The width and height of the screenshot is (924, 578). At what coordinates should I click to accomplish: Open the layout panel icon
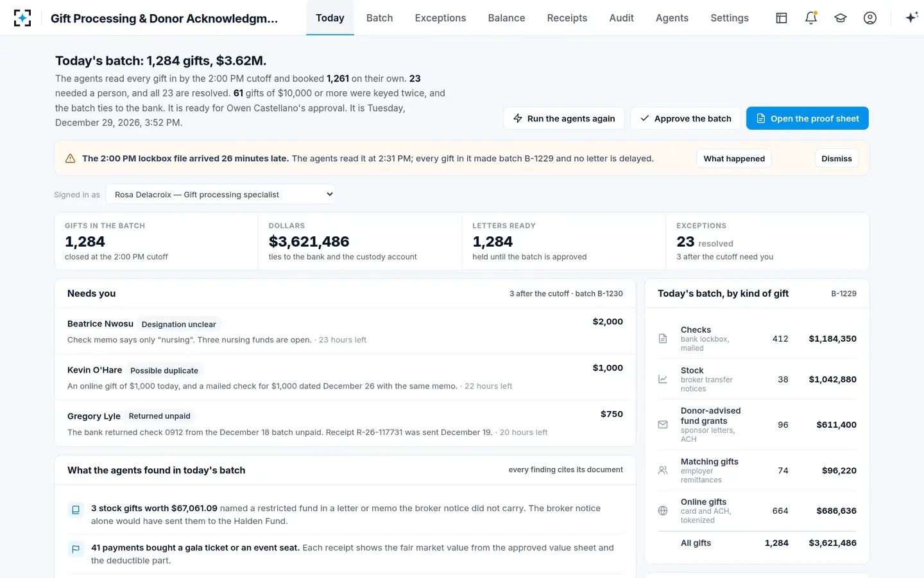pos(782,18)
